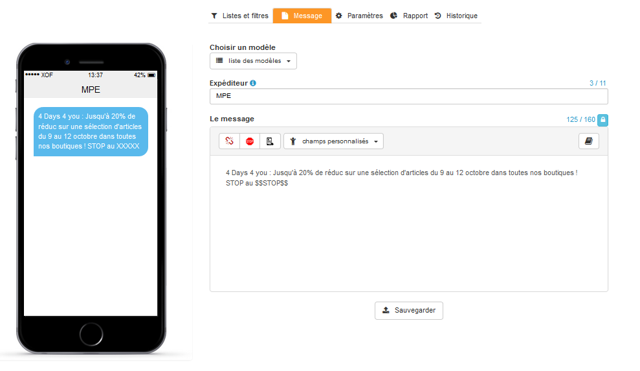Click the SMS bubble in phone preview

coord(91,131)
